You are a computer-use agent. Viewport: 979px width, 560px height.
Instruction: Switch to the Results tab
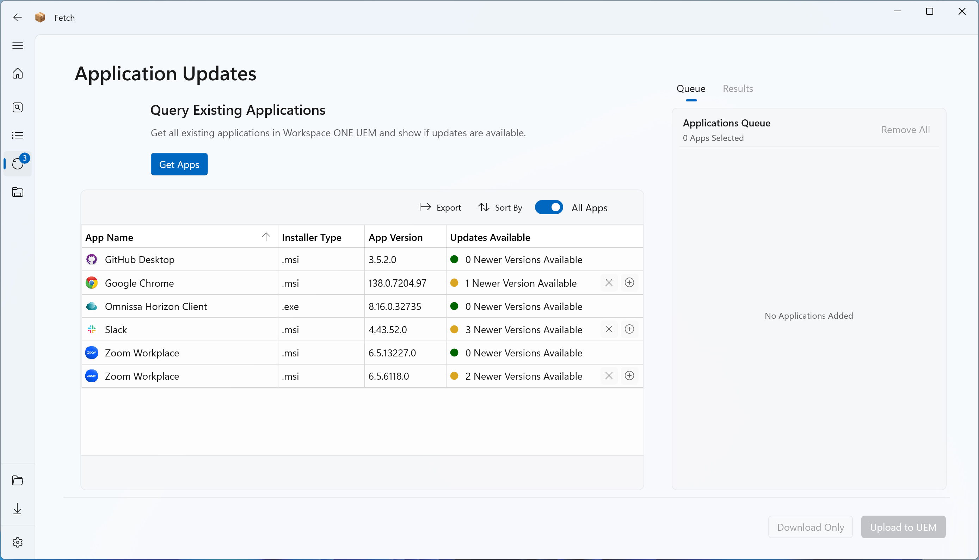(737, 88)
